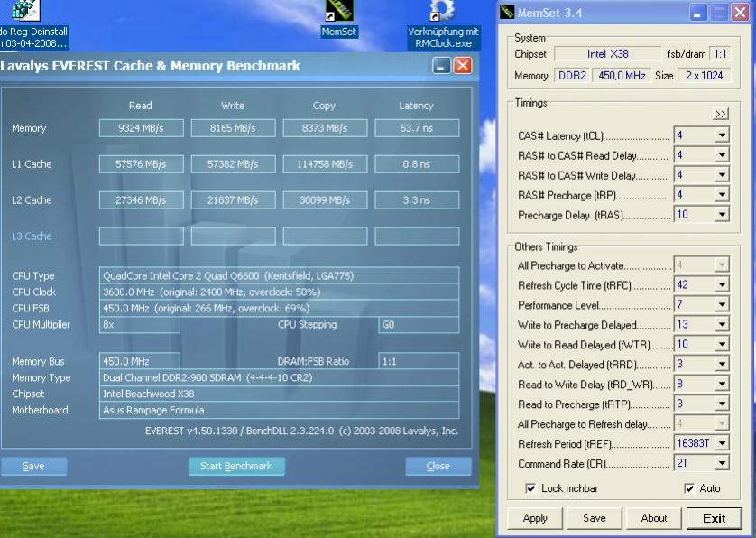This screenshot has width=756, height=538.
Task: Open RAS# Precharge (tRP) dropdown
Action: tap(722, 194)
